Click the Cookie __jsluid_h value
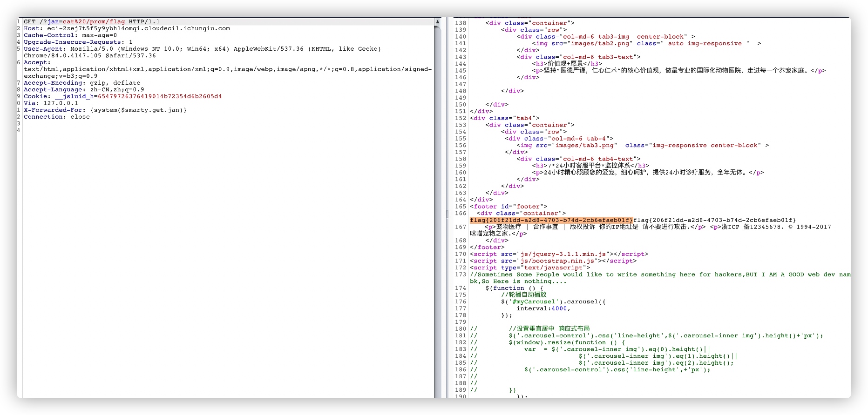The width and height of the screenshot is (868, 415). tap(160, 96)
